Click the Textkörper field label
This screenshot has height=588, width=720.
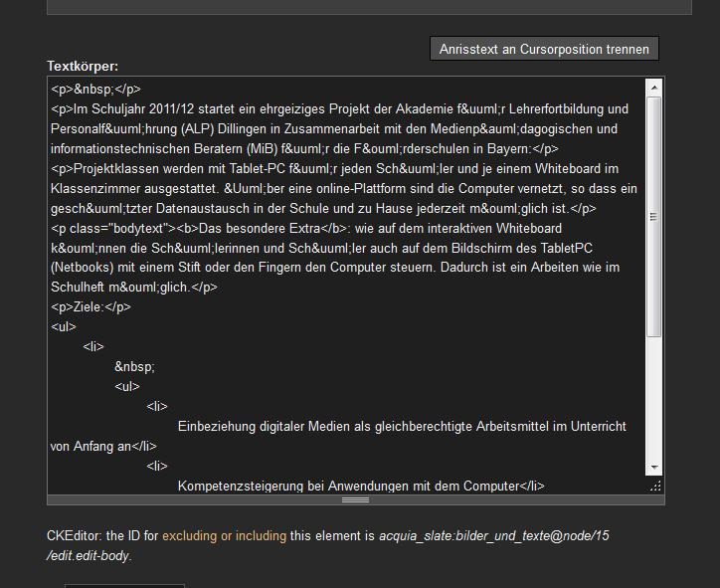coord(83,67)
